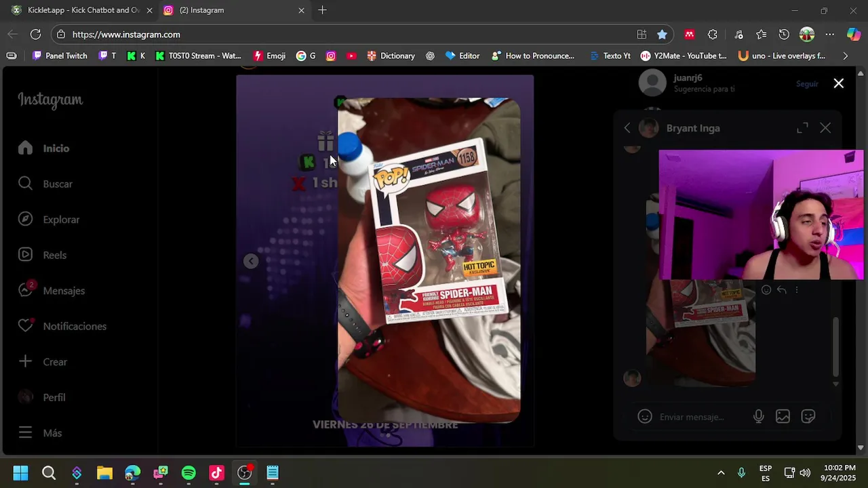
Task: Open TOSTO Stream bookmark
Action: (198, 56)
